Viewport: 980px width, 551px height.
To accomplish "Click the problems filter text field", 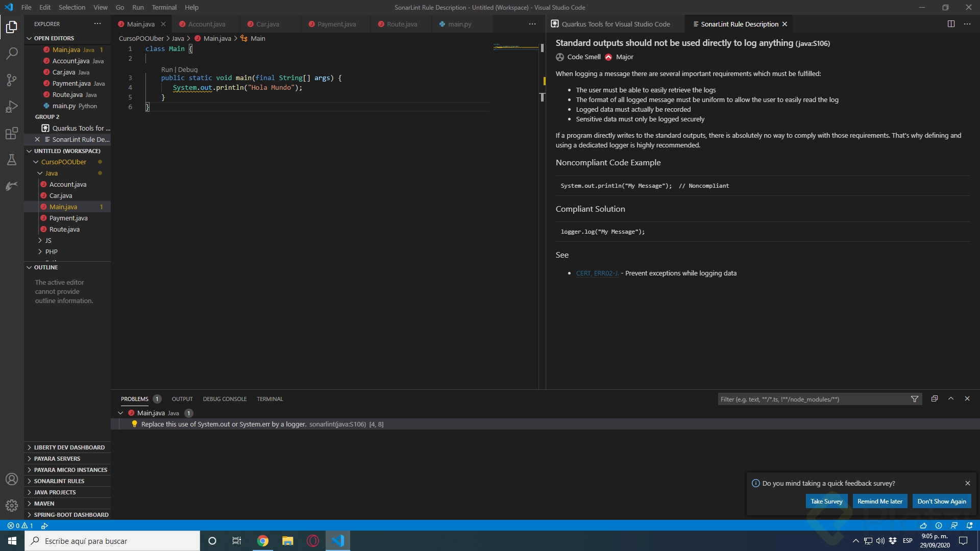I will (813, 399).
